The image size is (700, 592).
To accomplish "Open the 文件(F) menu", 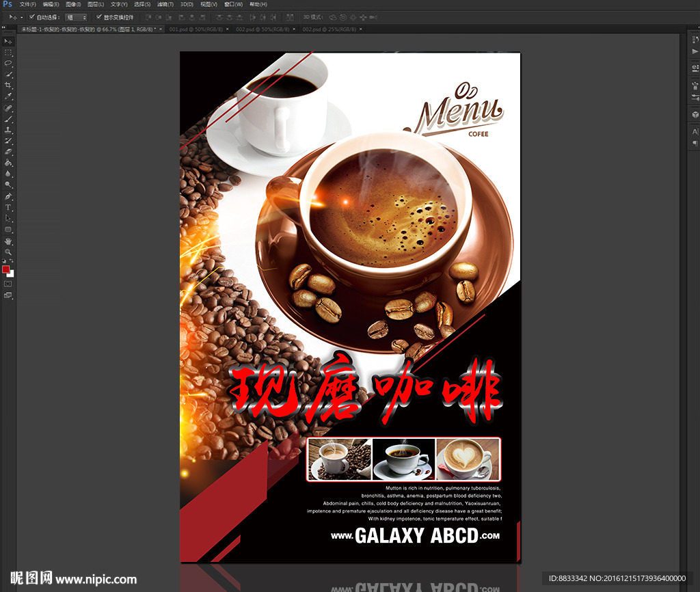I will pyautogui.click(x=27, y=4).
